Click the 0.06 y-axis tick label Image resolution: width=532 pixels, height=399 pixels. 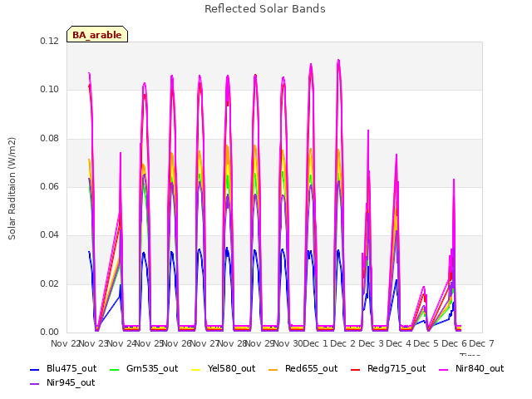[x=50, y=186]
